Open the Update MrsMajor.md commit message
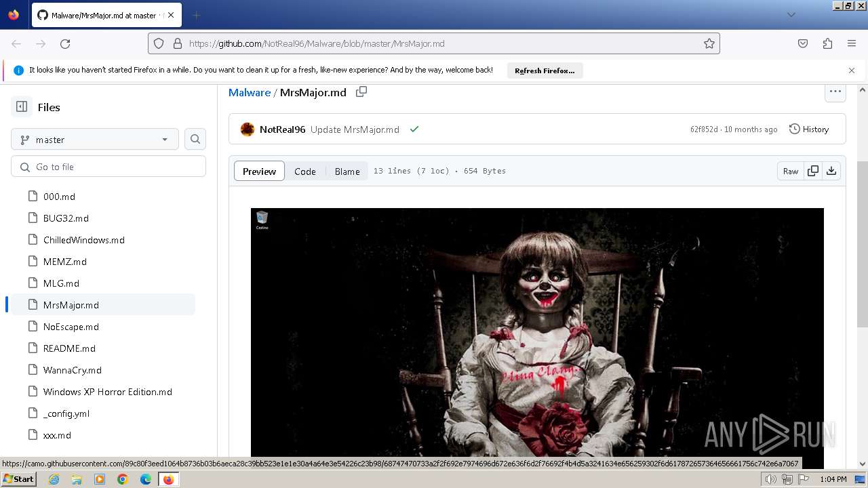868x488 pixels. click(x=355, y=129)
